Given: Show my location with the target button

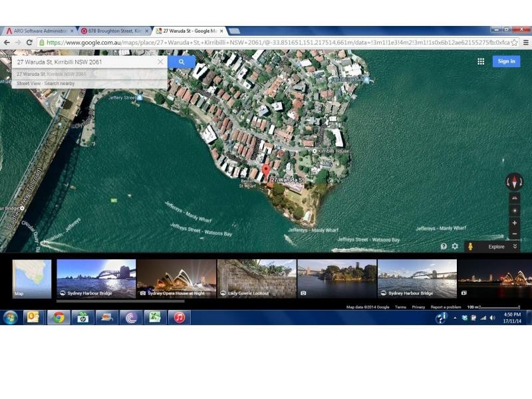Looking at the screenshot, I should (515, 211).
